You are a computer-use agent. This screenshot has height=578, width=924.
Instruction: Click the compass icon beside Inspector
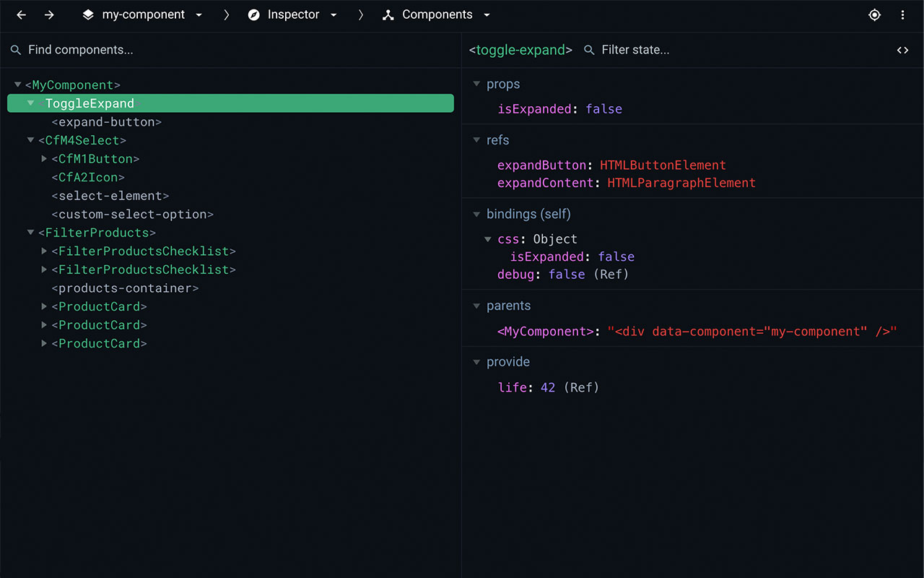(253, 14)
